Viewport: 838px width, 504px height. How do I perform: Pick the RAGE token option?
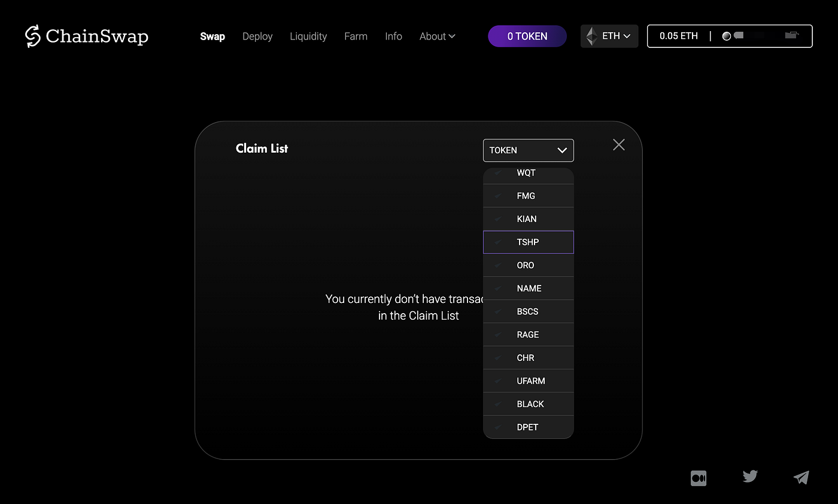click(529, 335)
